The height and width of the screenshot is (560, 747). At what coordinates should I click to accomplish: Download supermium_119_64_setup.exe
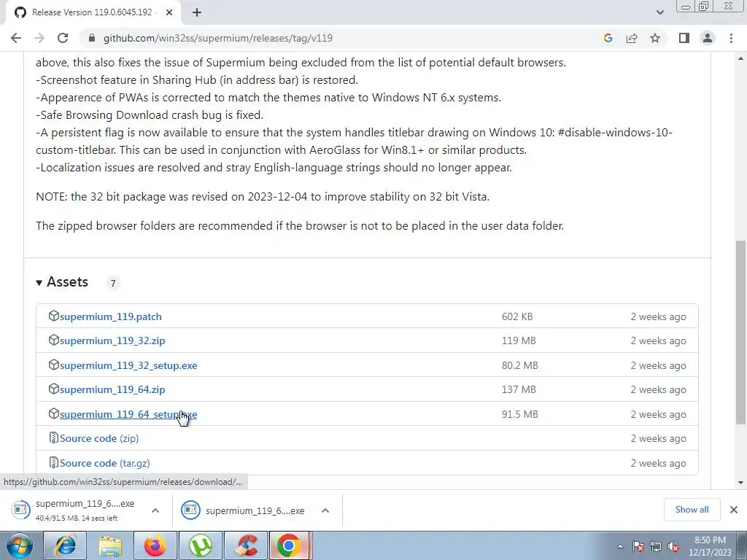coord(128,414)
